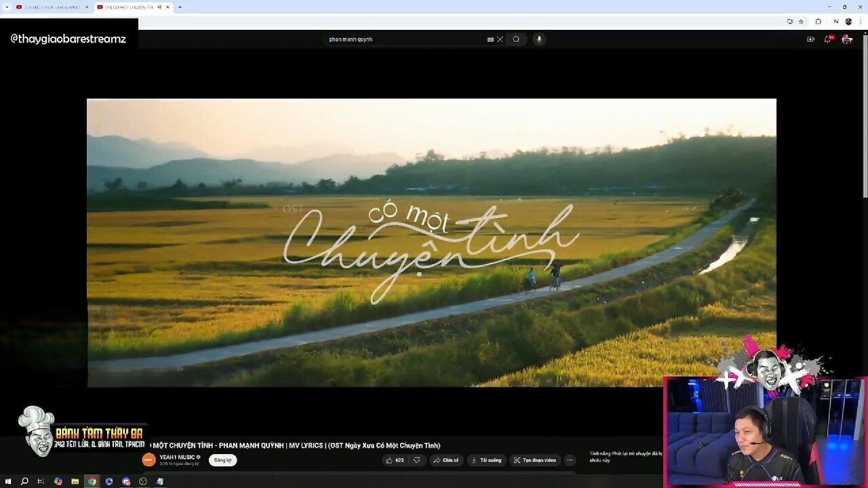Open the Chrome profile avatar
Viewport: 868px width, 488px height.
coord(848,22)
